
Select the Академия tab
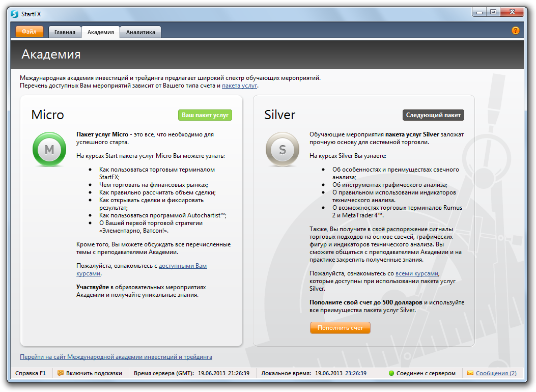tap(100, 32)
